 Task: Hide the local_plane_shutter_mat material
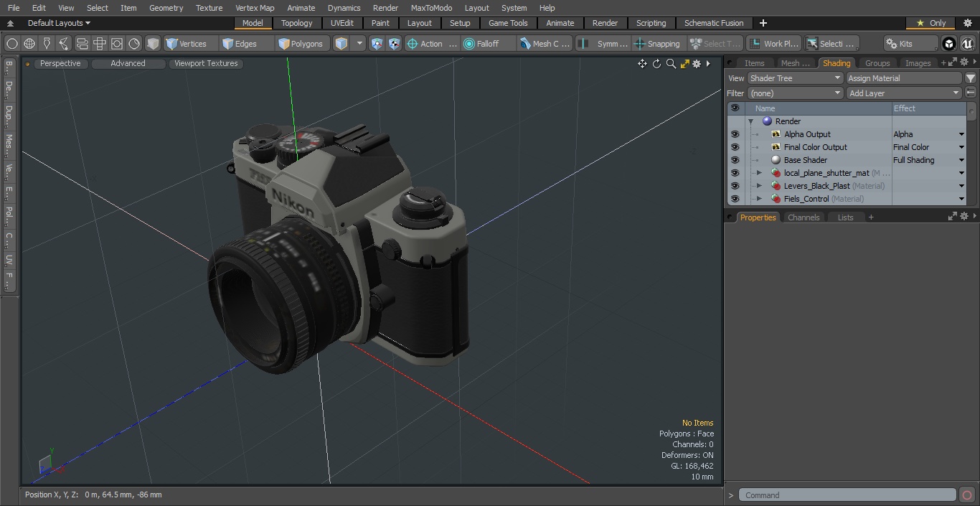(735, 173)
